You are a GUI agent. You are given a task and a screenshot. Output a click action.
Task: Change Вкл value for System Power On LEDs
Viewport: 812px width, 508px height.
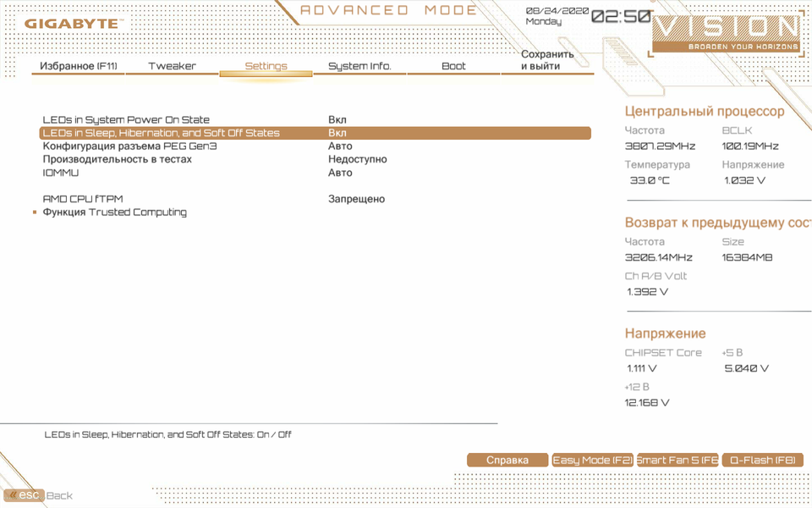coord(337,119)
